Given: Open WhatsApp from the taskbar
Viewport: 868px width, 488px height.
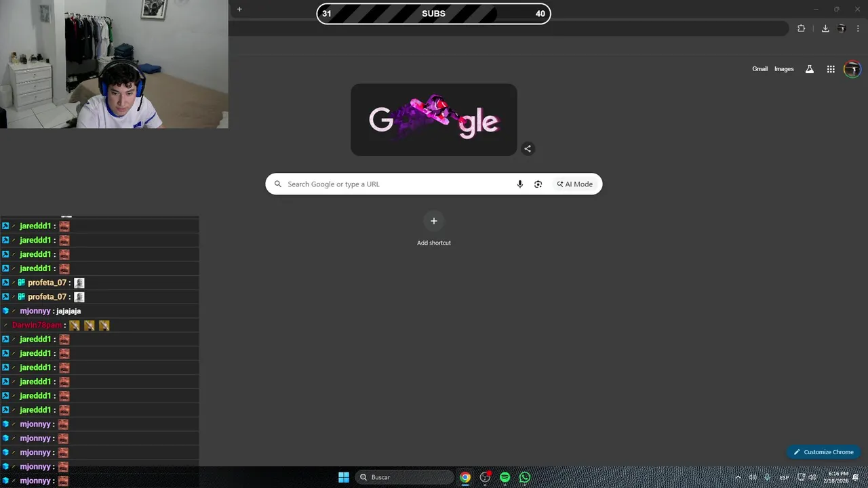Looking at the screenshot, I should click(x=525, y=477).
